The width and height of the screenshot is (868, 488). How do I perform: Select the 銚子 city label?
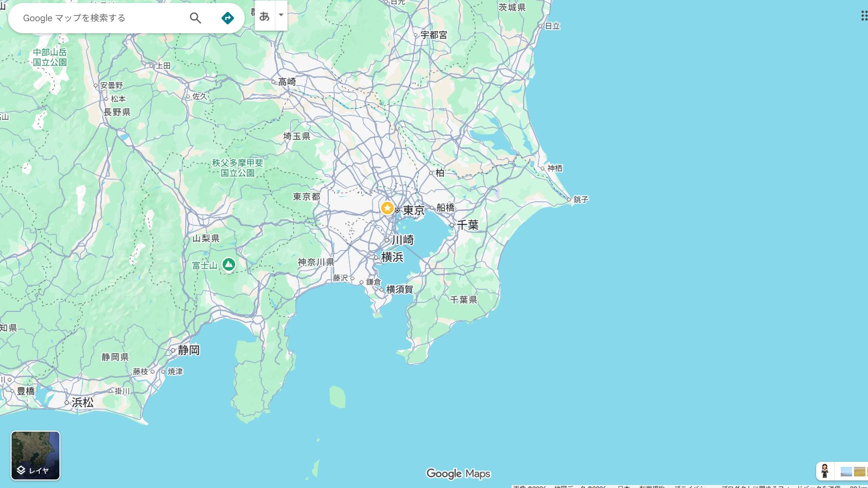581,199
